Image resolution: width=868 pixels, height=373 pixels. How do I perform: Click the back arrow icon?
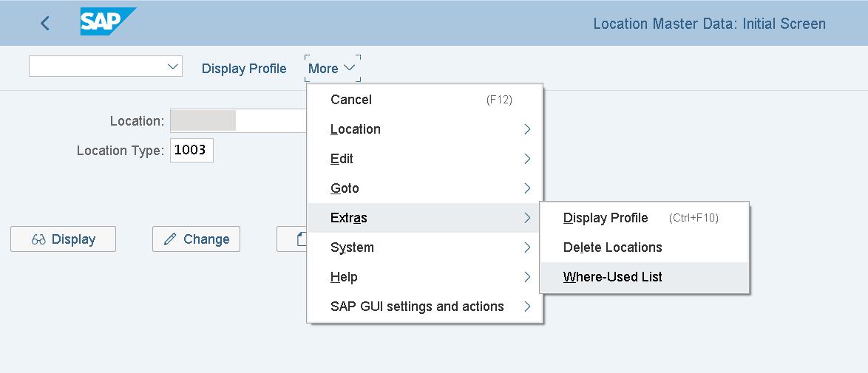(x=45, y=24)
